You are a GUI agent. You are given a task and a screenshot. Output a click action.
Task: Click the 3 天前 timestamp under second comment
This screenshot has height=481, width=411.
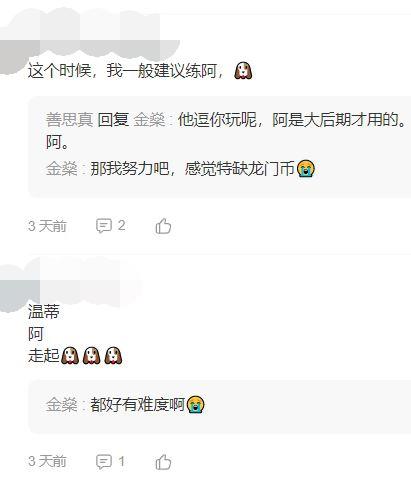point(48,462)
